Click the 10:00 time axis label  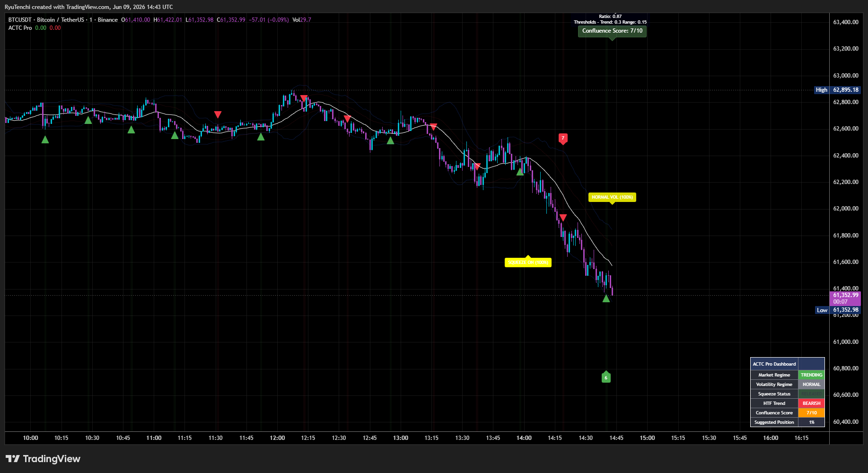pyautogui.click(x=31, y=438)
